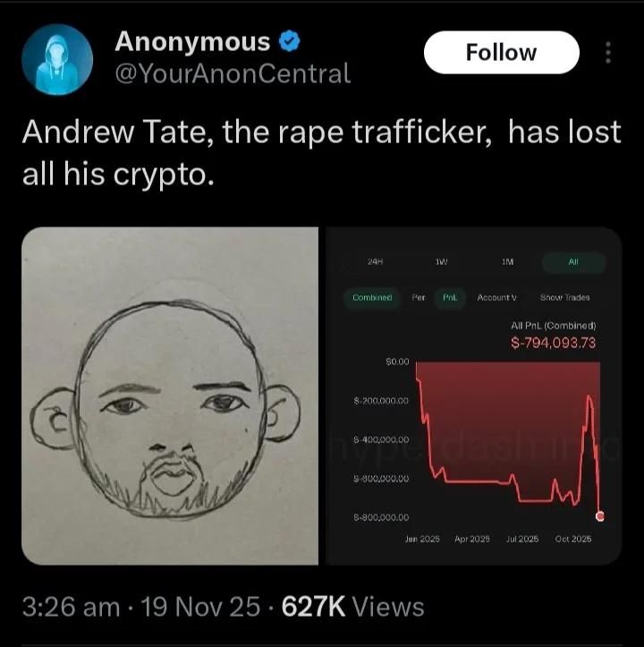
Task: Select the 24H time range tab
Action: pos(375,261)
